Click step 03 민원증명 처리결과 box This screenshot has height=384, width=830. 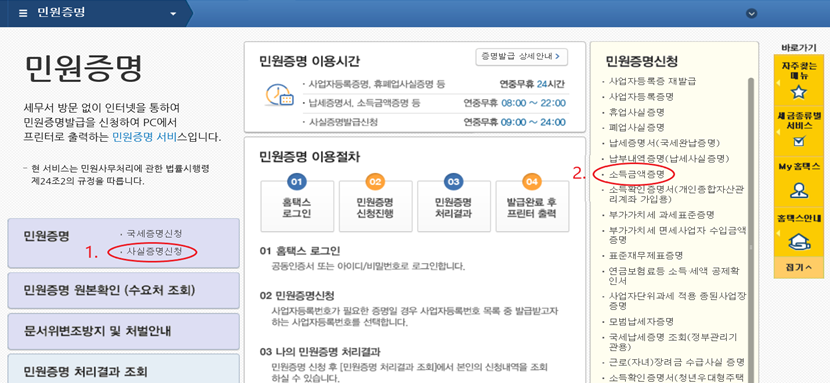[454, 206]
